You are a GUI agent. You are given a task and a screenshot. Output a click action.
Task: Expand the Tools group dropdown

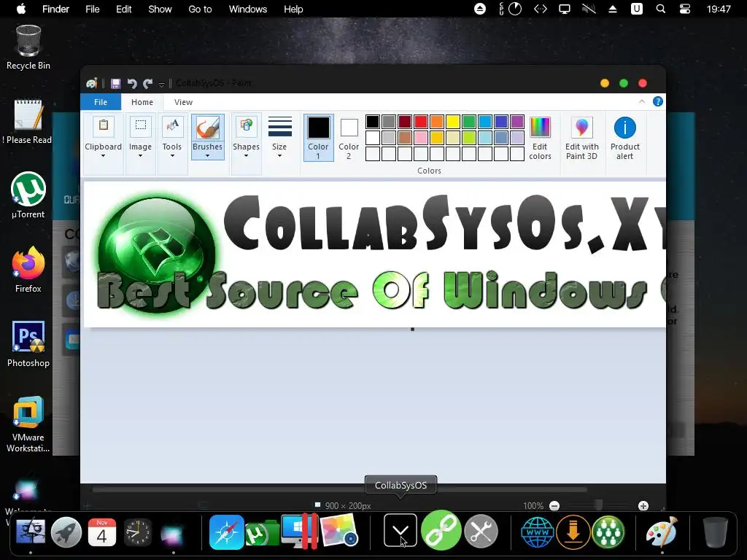(x=172, y=155)
